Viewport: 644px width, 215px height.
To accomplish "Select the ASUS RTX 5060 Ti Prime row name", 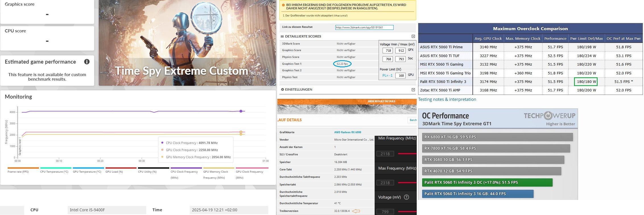I will click(x=441, y=47).
